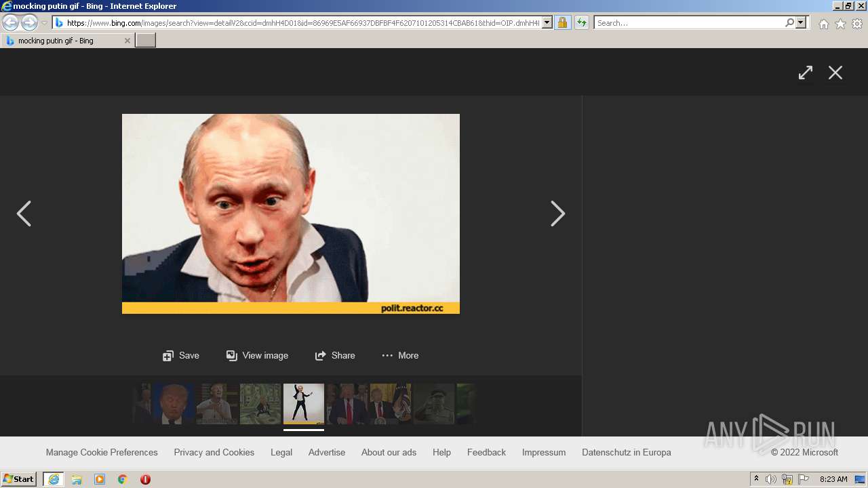Open the volume speaker tray icon
Viewport: 868px width, 488px height.
point(771,479)
